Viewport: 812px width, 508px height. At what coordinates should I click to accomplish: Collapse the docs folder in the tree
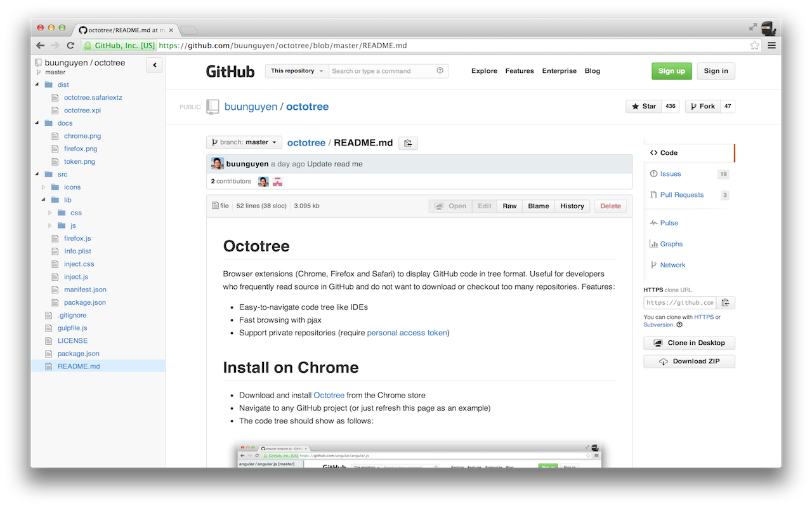click(x=37, y=123)
